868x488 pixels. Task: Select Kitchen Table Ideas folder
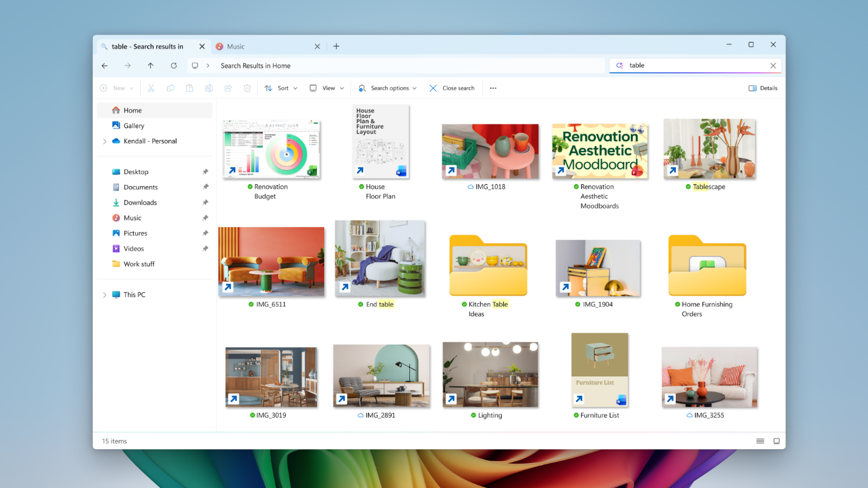[488, 266]
